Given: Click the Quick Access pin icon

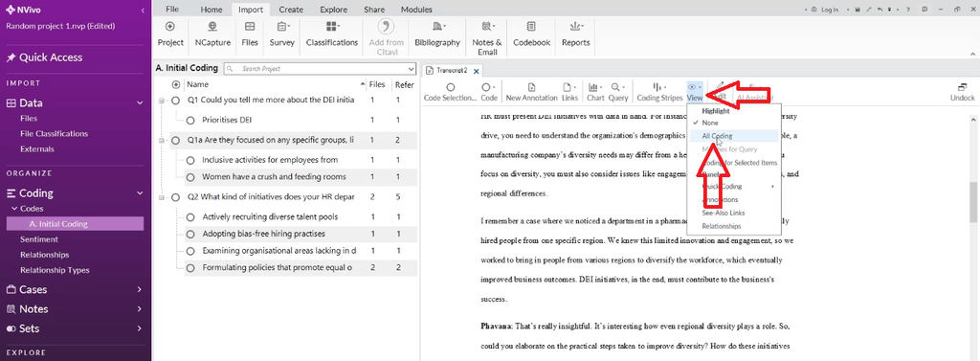Looking at the screenshot, I should pyautogui.click(x=11, y=57).
